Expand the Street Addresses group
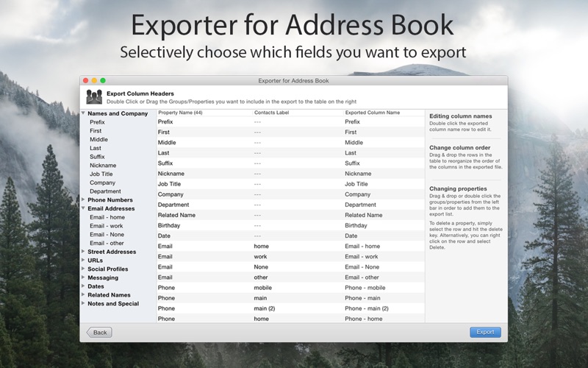588x368 pixels. (83, 251)
